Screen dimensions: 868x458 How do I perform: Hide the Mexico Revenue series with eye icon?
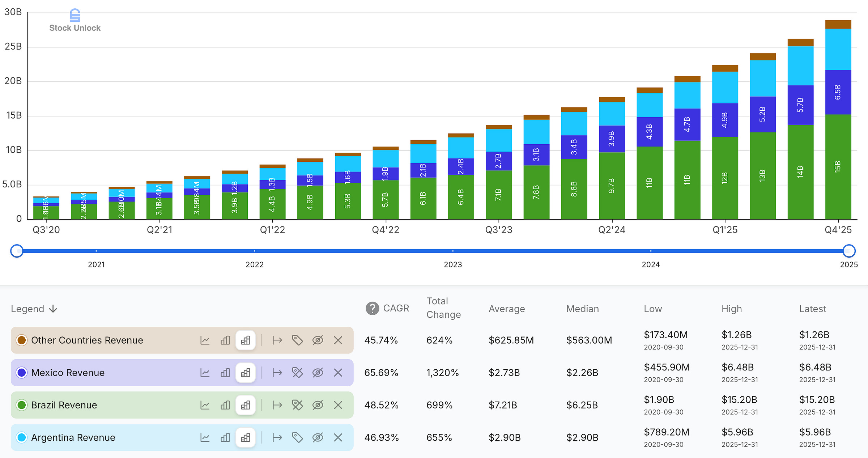pyautogui.click(x=318, y=373)
